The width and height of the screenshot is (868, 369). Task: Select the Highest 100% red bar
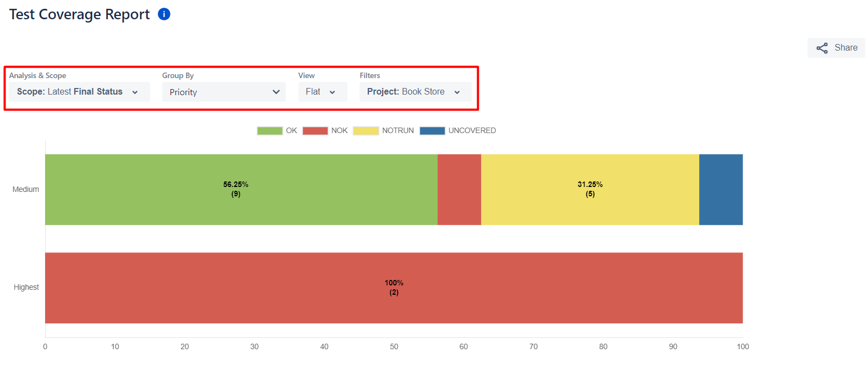(394, 288)
